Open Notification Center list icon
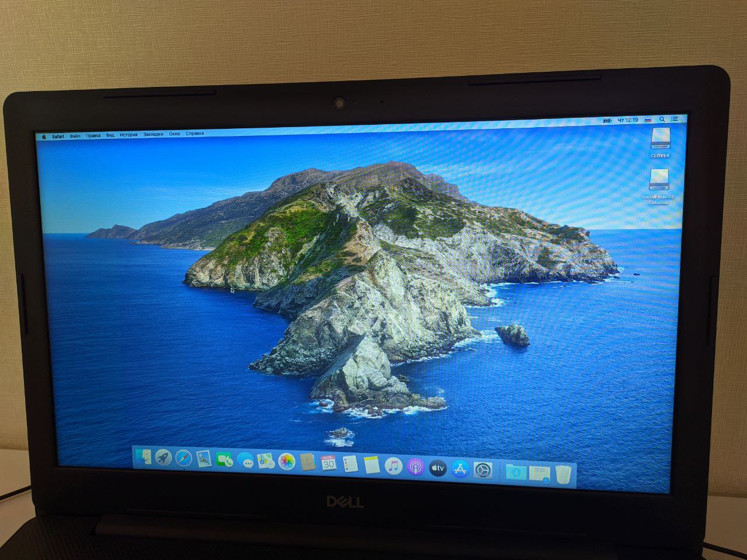 [x=675, y=119]
